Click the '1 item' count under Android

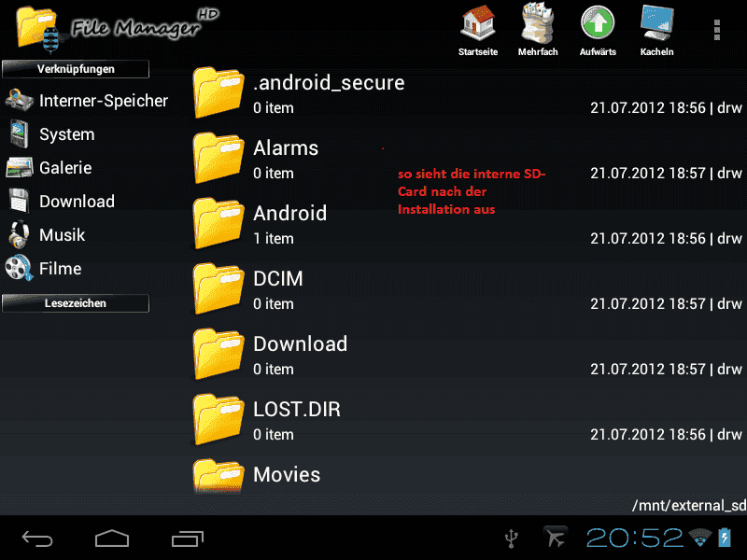click(274, 238)
